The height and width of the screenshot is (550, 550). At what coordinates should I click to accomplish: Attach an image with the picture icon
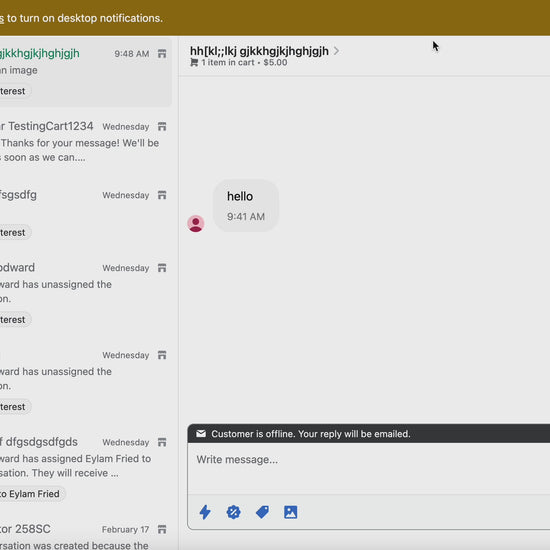[x=290, y=512]
